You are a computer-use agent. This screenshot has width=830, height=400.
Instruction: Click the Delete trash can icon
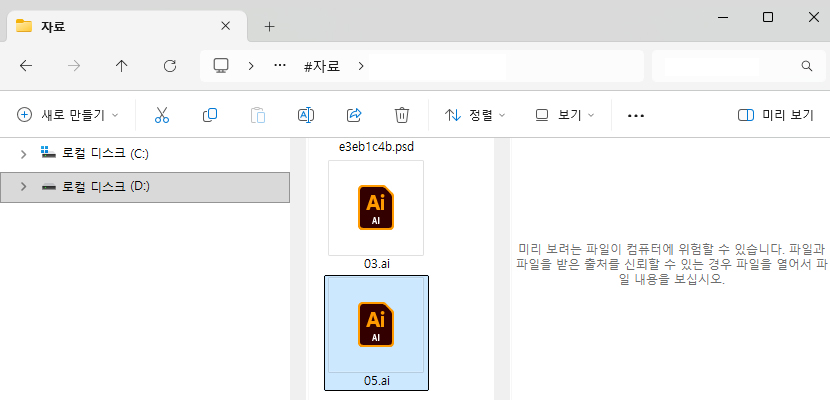402,115
